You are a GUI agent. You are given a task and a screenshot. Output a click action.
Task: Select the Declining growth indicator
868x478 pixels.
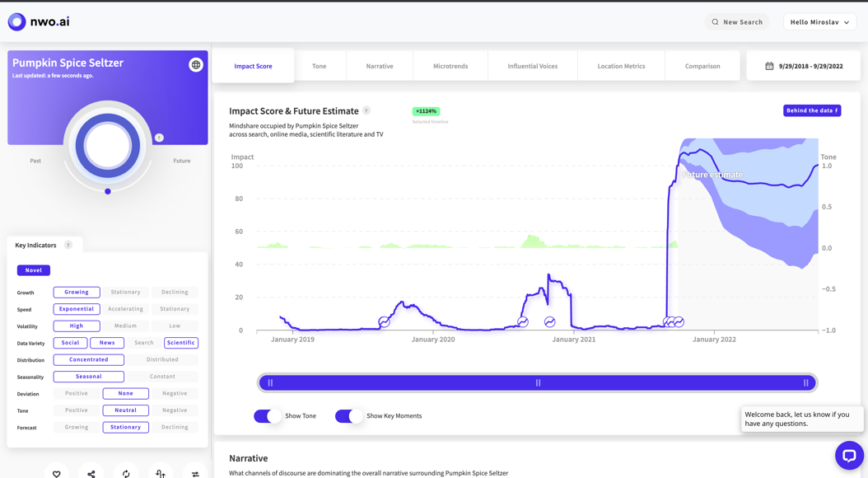click(175, 292)
